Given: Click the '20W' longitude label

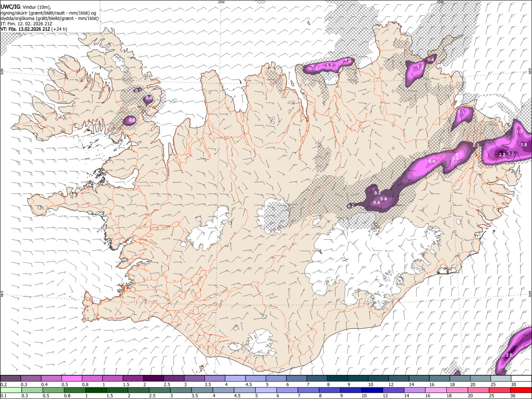Looking at the screenshot, I should coord(221,2).
